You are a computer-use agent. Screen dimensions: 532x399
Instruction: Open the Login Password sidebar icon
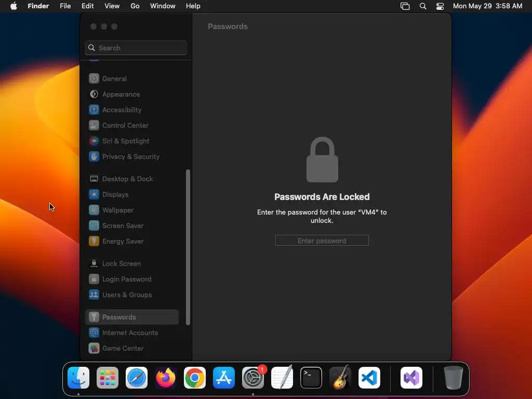[x=94, y=279]
